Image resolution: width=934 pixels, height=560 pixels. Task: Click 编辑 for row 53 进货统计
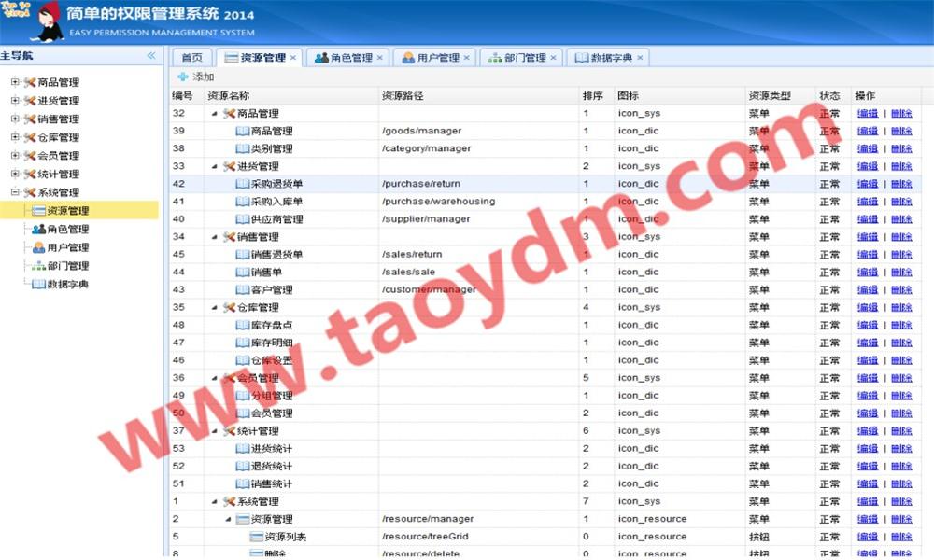point(868,449)
